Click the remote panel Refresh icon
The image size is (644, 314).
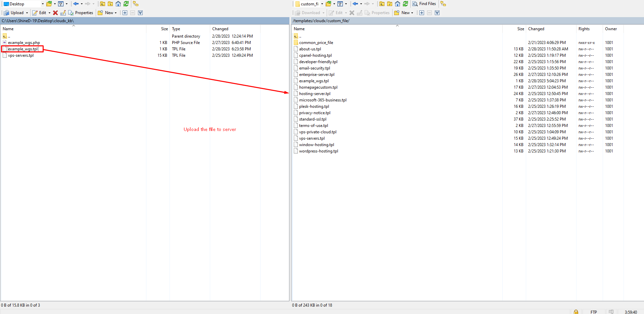coord(405,4)
